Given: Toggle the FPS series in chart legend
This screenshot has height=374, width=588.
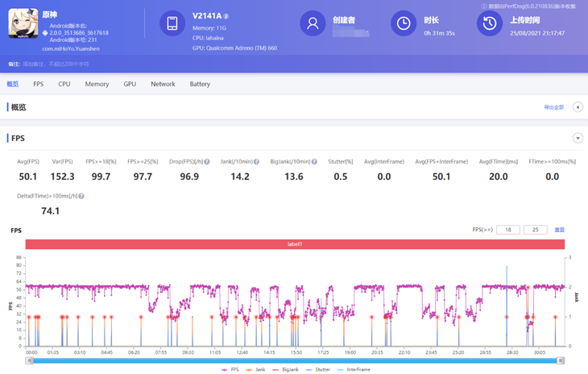Looking at the screenshot, I should coord(231,370).
